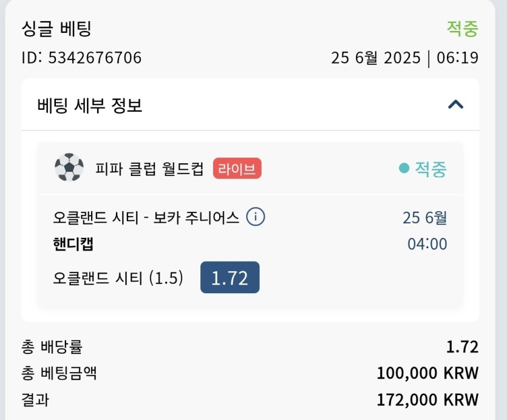Click the red 라이브 badge

point(237,169)
